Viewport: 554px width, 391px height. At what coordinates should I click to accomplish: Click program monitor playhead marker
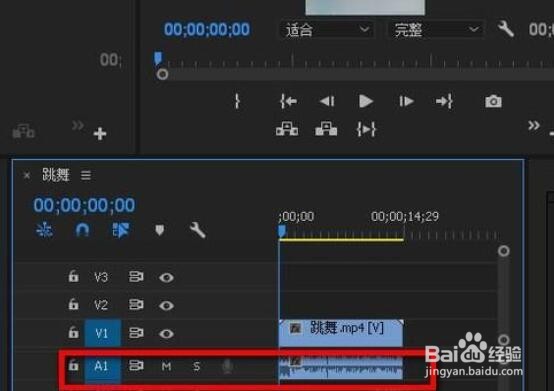158,58
